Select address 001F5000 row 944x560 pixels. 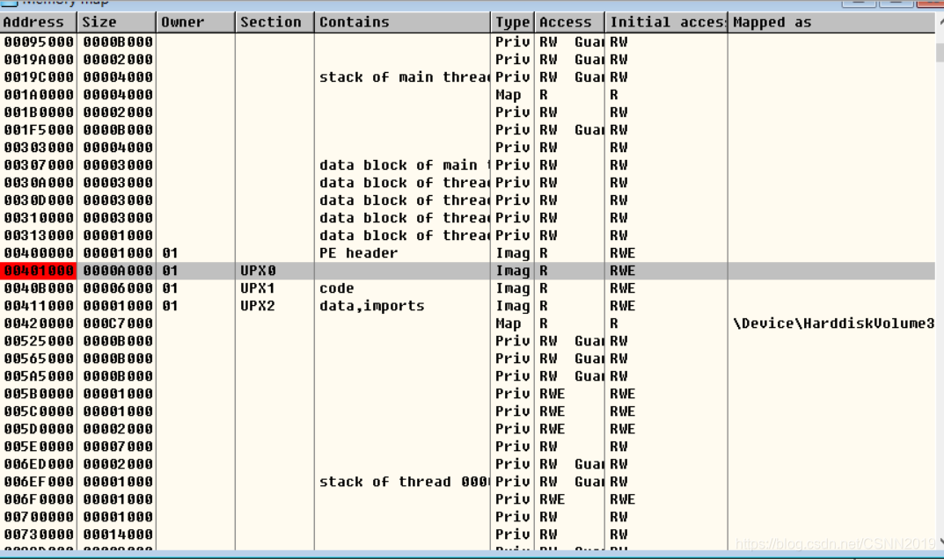pos(468,130)
